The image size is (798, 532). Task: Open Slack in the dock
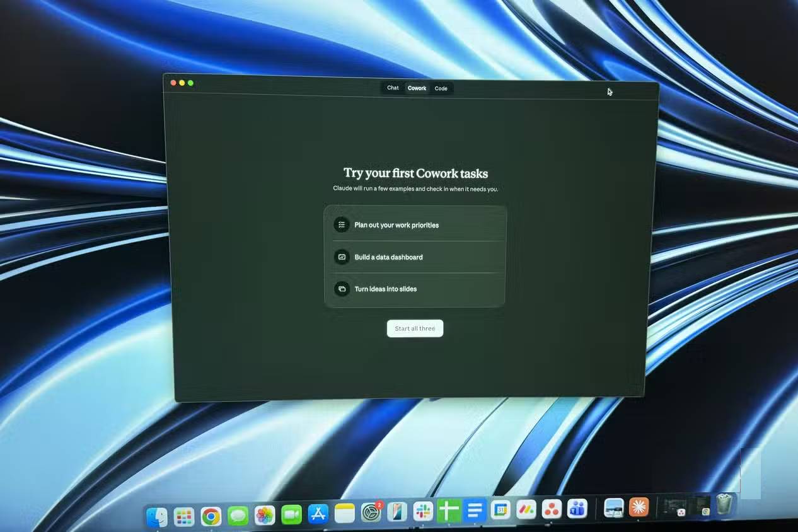click(x=423, y=512)
